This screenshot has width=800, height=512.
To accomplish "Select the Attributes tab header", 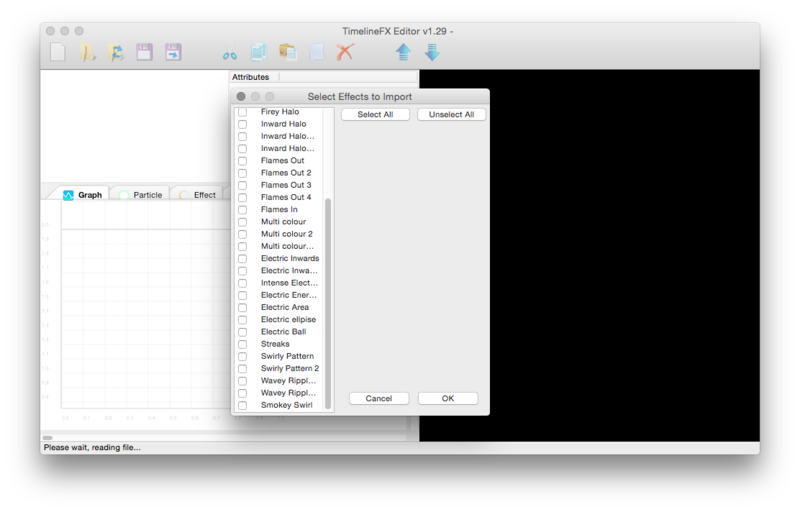I will [251, 77].
